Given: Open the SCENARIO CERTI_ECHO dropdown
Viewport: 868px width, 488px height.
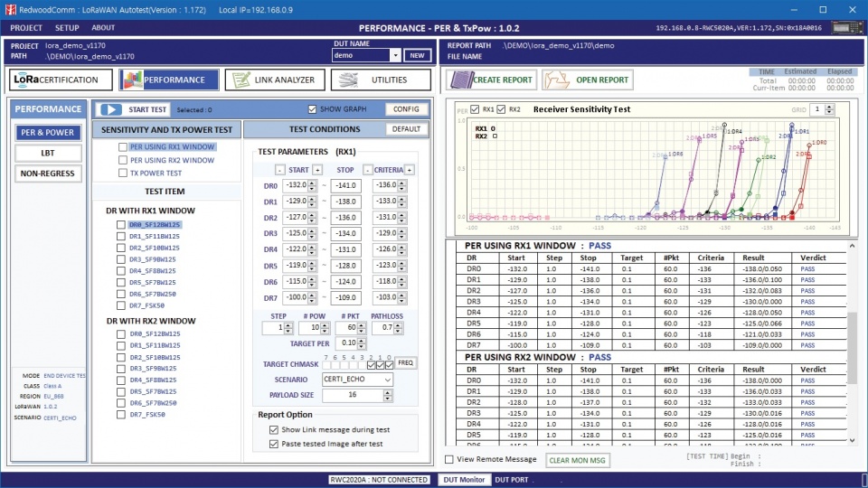Looking at the screenshot, I should click(x=388, y=380).
